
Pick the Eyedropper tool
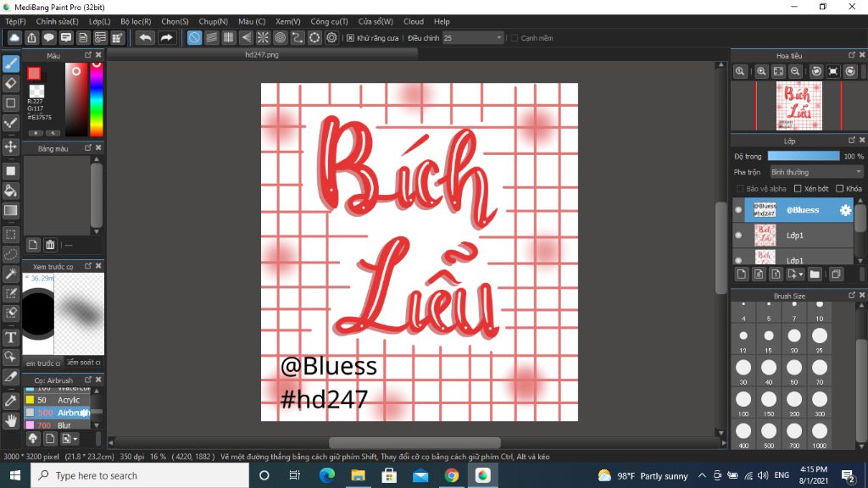click(10, 401)
